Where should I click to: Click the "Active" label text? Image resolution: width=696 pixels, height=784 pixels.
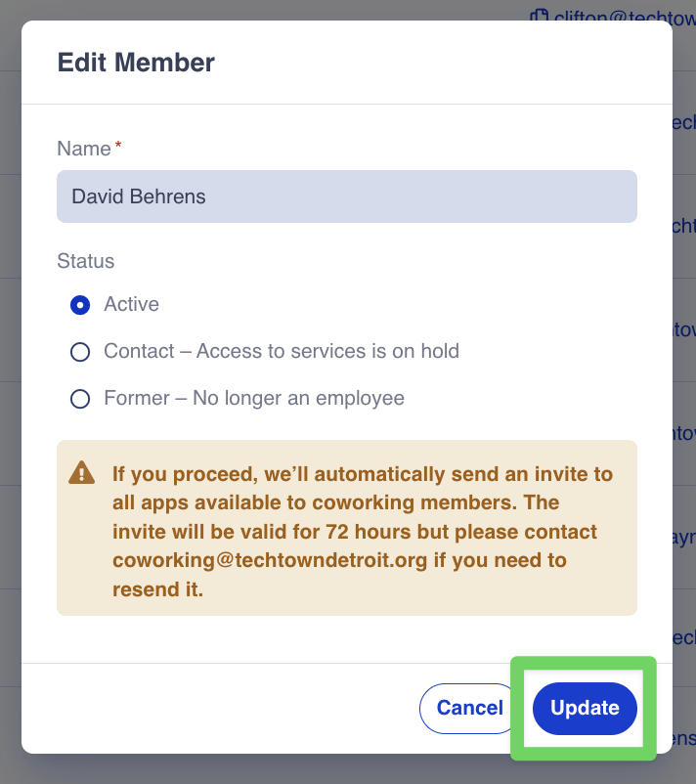132,305
